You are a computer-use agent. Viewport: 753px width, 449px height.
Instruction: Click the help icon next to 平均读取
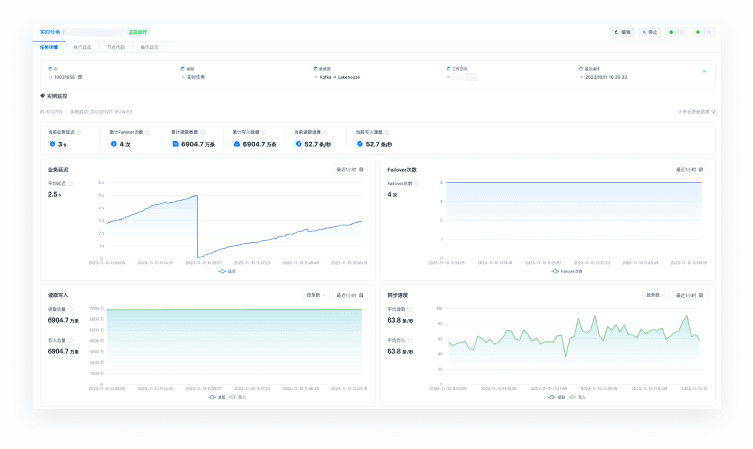click(x=412, y=309)
